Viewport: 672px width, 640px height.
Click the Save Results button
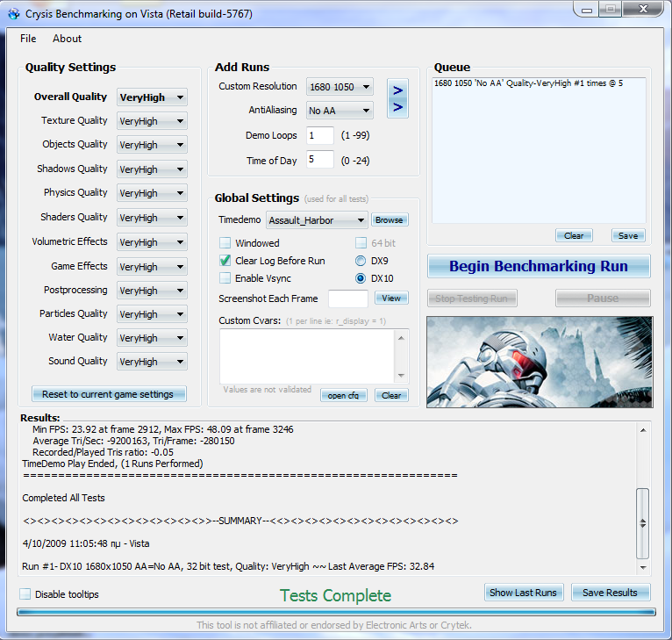[611, 593]
